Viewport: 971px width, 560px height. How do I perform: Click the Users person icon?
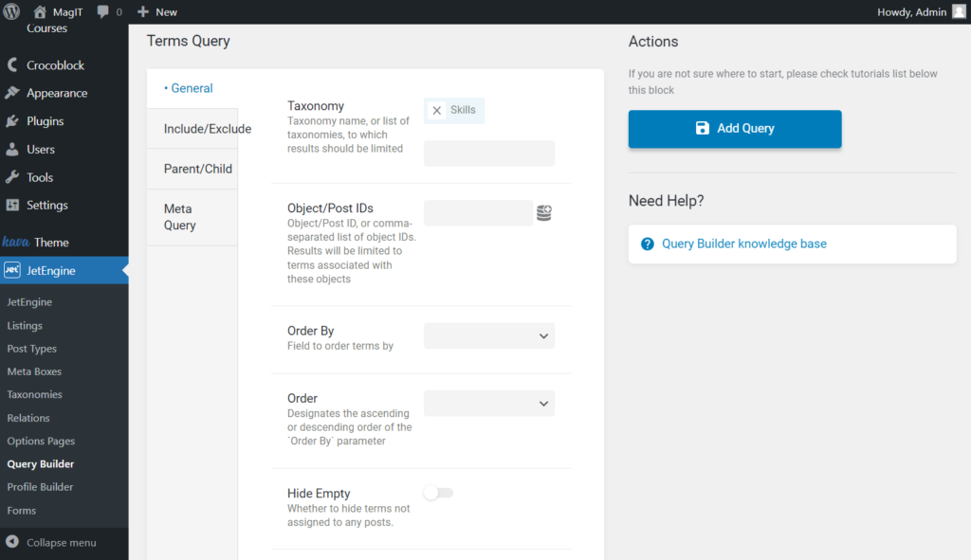click(x=11, y=149)
